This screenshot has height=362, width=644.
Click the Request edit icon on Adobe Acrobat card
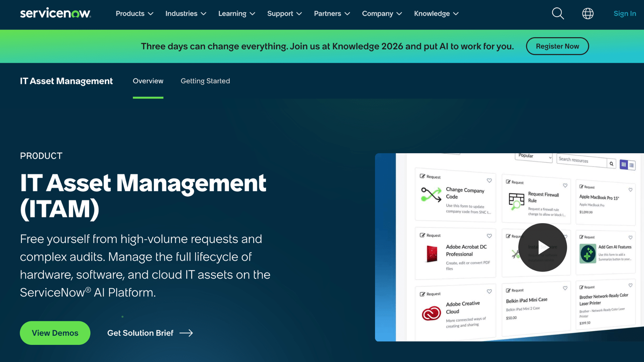point(422,235)
